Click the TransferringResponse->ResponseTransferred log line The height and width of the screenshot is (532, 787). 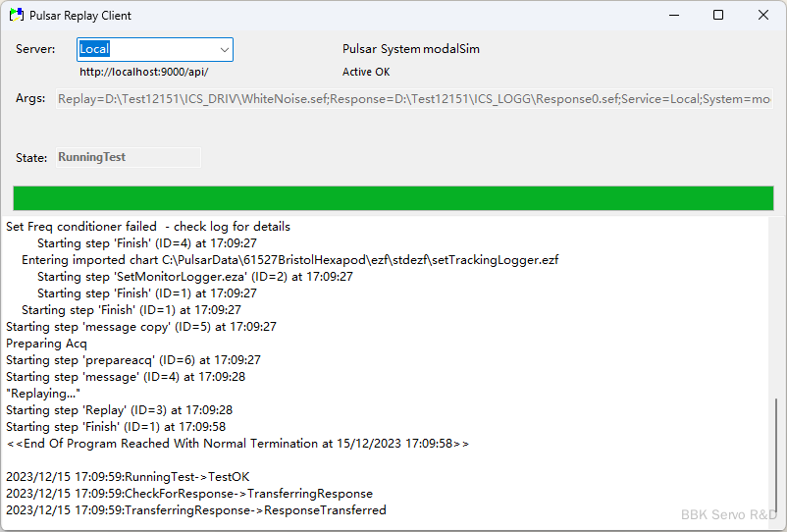tap(196, 510)
